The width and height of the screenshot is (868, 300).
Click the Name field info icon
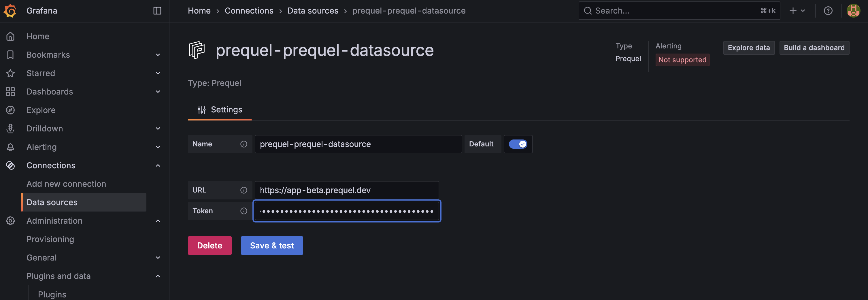click(x=244, y=144)
